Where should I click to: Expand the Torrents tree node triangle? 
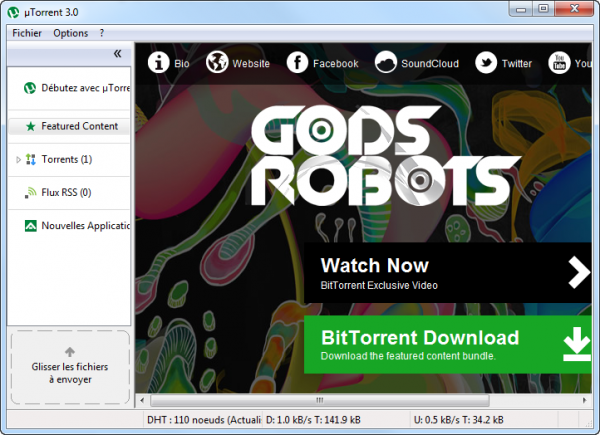(x=18, y=160)
